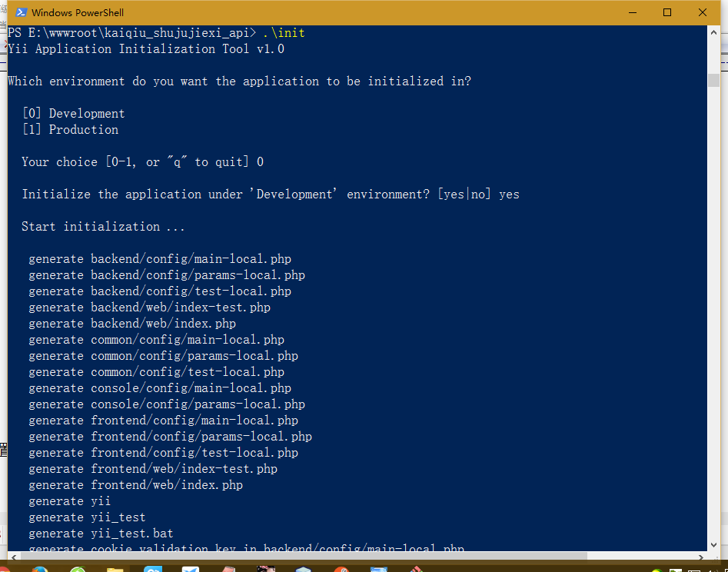
Task: Click the vertical scrollbar thumb
Action: (713, 79)
